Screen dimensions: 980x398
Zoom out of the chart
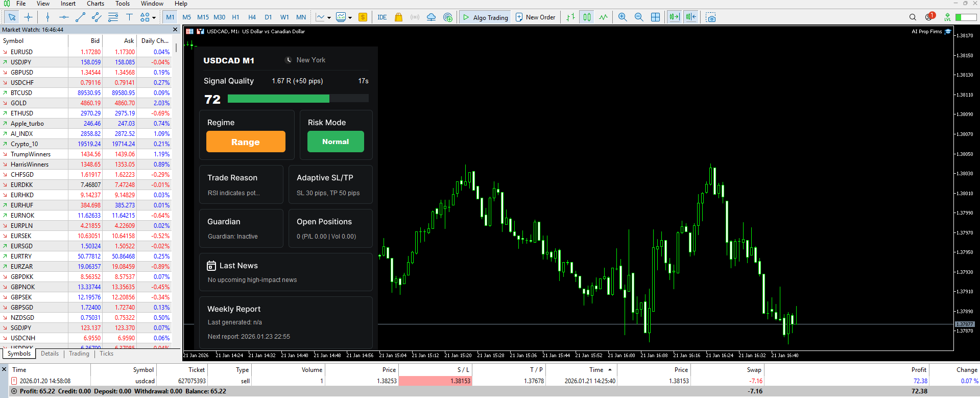[639, 17]
